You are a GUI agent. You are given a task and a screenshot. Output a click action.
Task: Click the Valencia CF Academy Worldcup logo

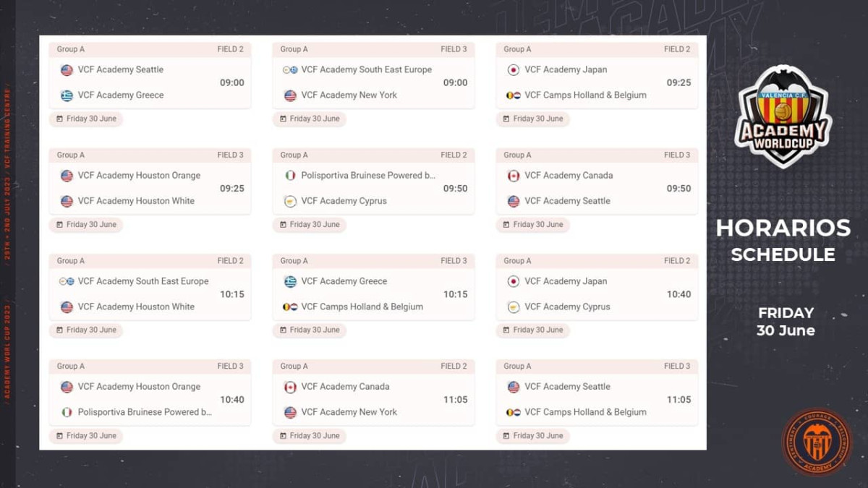tap(783, 114)
